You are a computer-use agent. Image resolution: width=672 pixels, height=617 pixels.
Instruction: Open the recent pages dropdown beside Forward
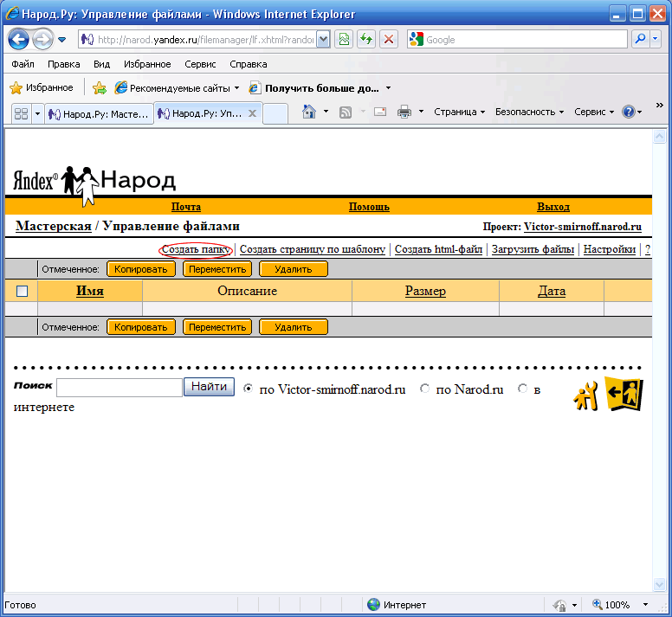tap(62, 40)
